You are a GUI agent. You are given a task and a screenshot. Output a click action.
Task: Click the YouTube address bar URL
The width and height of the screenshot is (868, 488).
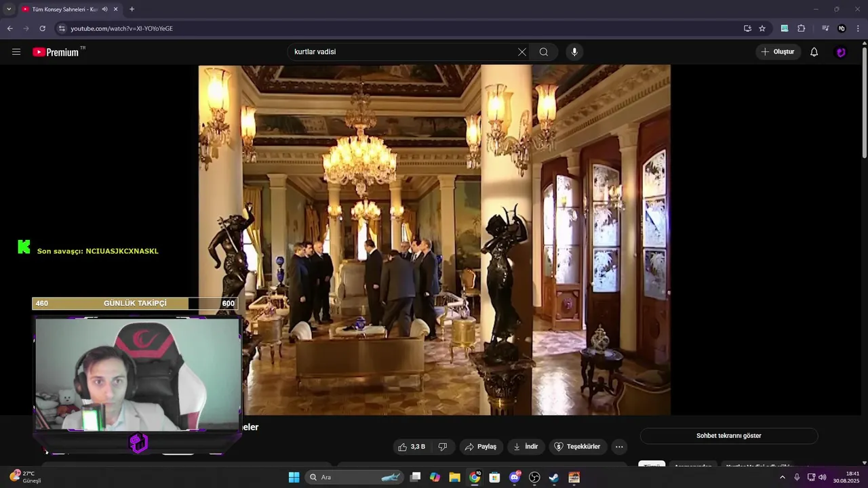click(x=122, y=28)
